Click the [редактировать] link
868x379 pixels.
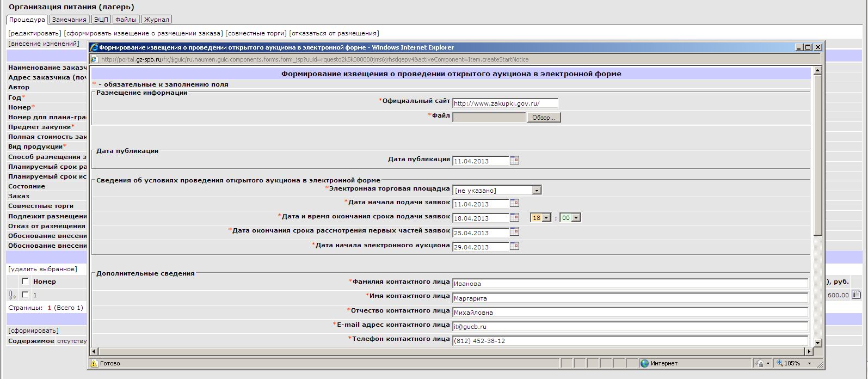pyautogui.click(x=35, y=33)
